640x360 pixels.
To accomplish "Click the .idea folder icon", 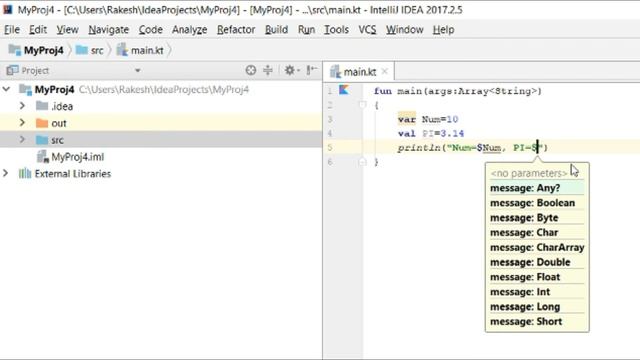I will coord(42,106).
